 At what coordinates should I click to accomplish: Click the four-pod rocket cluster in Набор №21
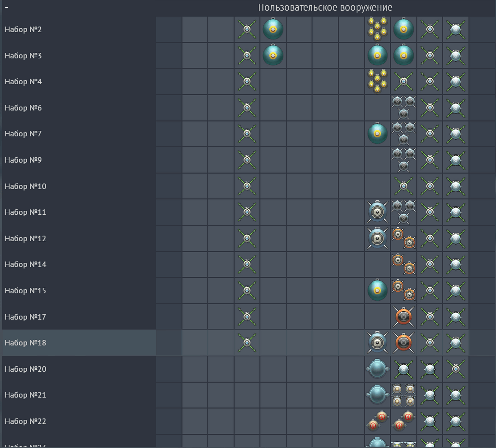(x=403, y=395)
